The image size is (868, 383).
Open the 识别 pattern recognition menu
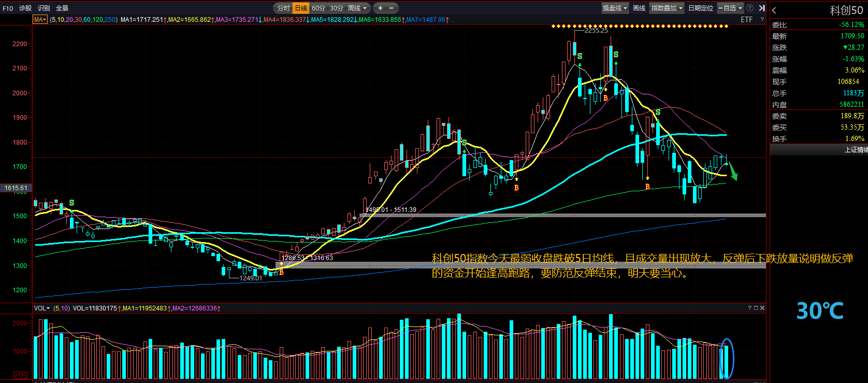(x=44, y=8)
